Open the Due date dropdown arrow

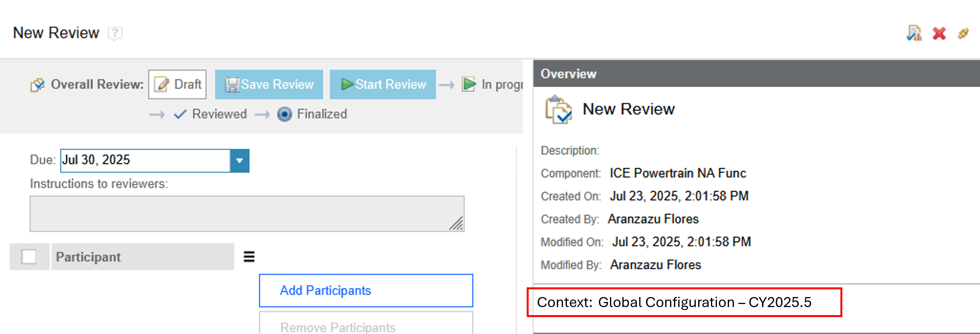pyautogui.click(x=240, y=160)
